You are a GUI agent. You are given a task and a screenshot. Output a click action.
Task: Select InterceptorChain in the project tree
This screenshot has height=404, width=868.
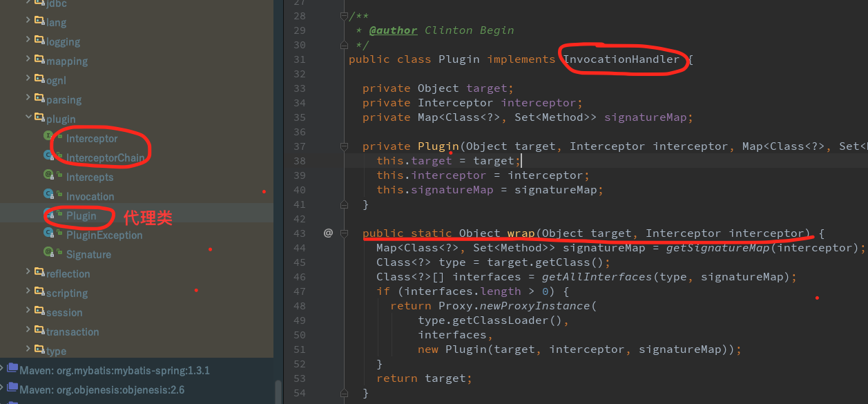(106, 157)
